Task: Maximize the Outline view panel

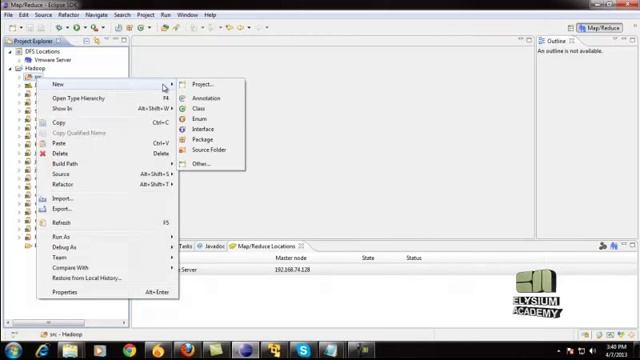Action: [632, 40]
